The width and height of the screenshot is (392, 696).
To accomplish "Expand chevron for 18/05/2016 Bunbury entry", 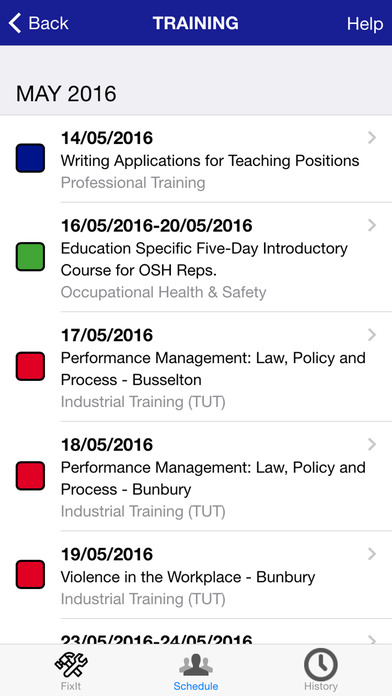I will (372, 444).
